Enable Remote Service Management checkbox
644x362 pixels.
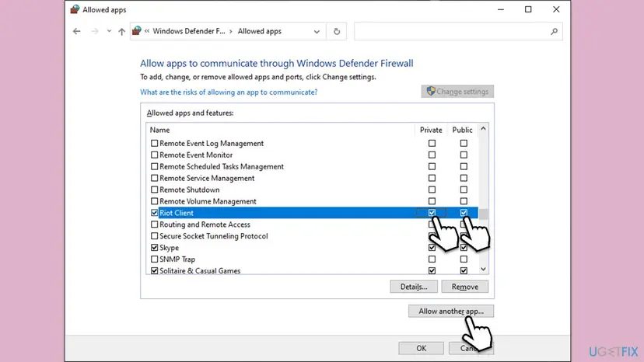click(155, 178)
